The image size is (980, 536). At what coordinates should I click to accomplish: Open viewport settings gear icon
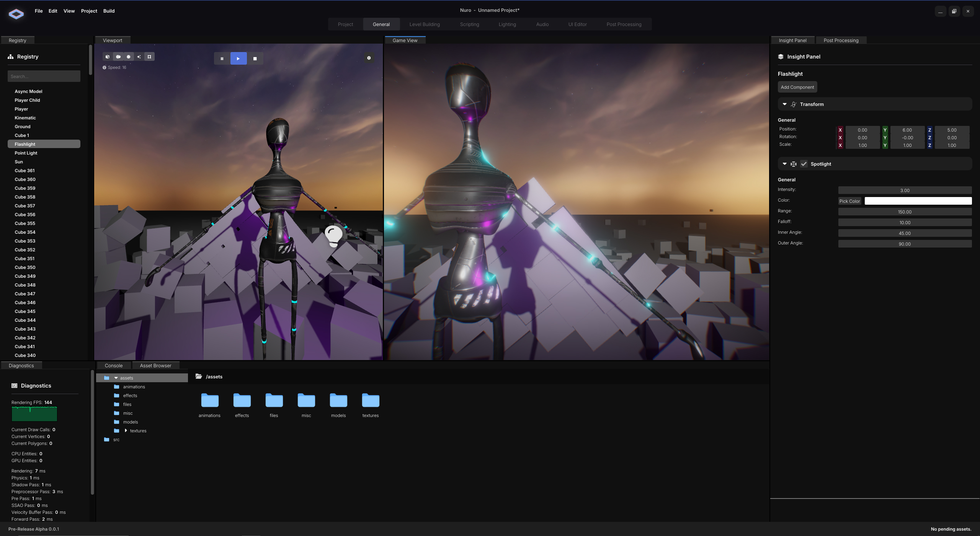(369, 58)
